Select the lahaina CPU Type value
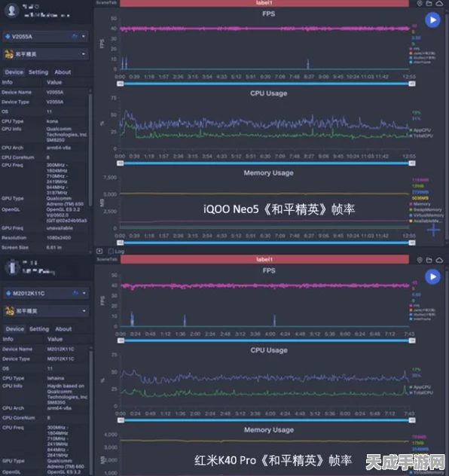449x476 pixels. [x=56, y=378]
